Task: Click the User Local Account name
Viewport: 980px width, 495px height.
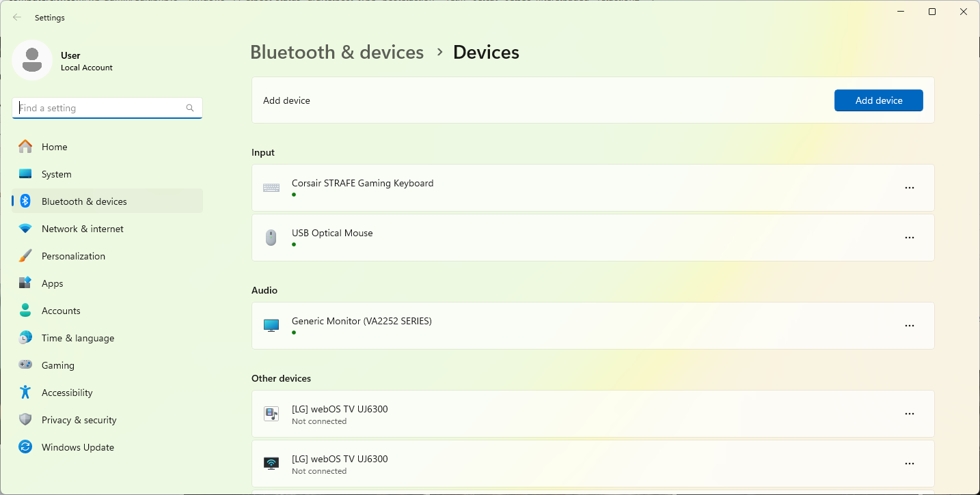Action: [87, 61]
